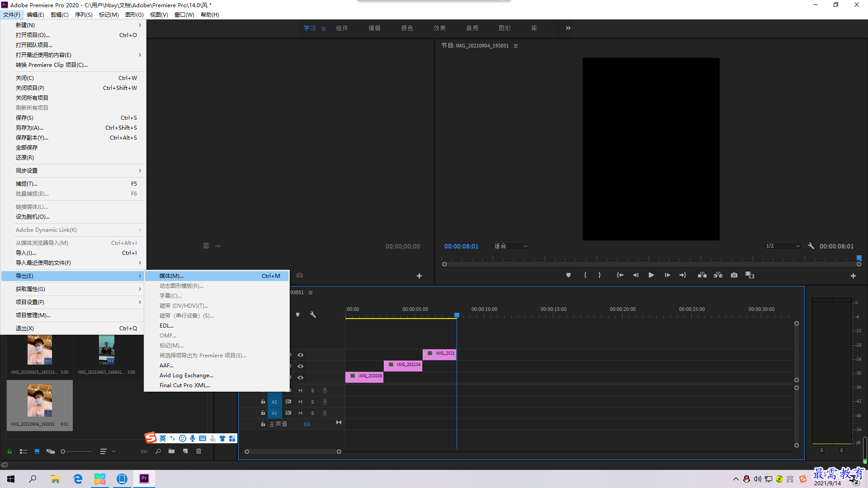This screenshot has height=488, width=868.
Task: Hide the track containing IMG_202104 clip
Action: (x=300, y=366)
